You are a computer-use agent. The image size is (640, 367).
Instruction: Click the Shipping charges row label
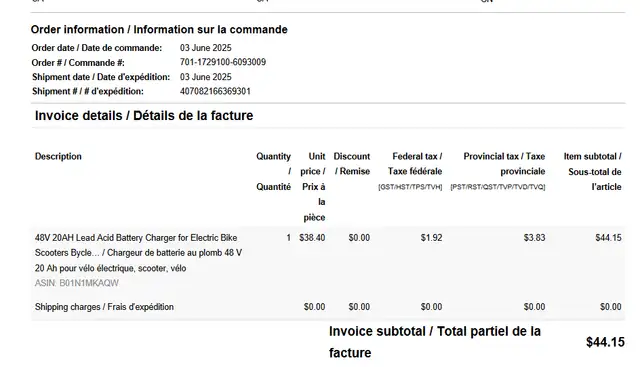coord(104,307)
